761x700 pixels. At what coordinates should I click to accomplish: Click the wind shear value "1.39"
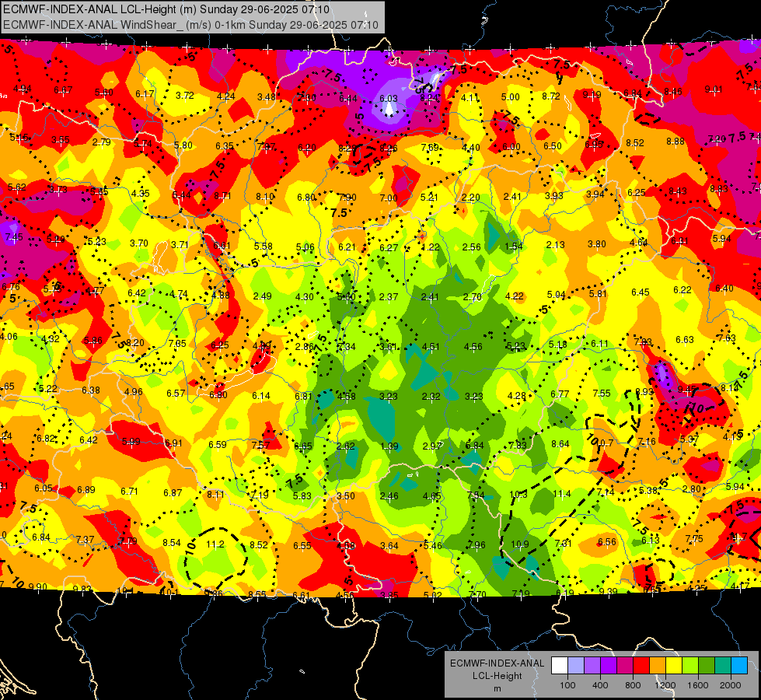[x=389, y=446]
